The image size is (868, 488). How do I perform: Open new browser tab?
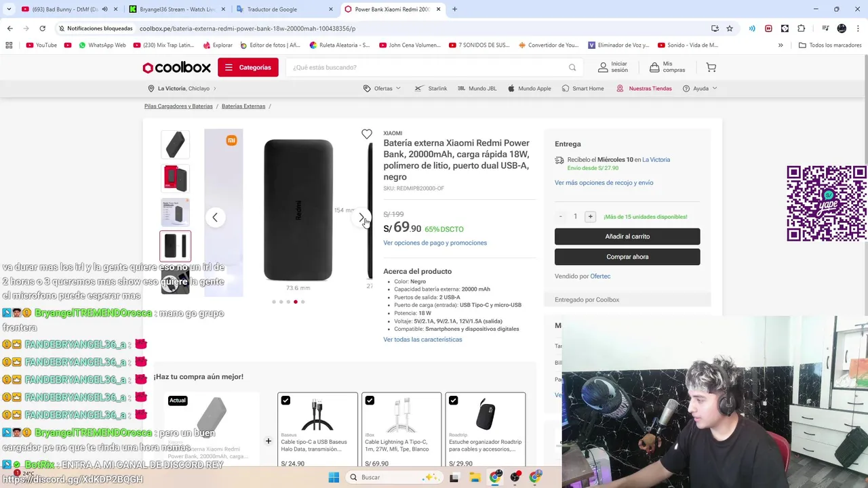click(x=454, y=9)
